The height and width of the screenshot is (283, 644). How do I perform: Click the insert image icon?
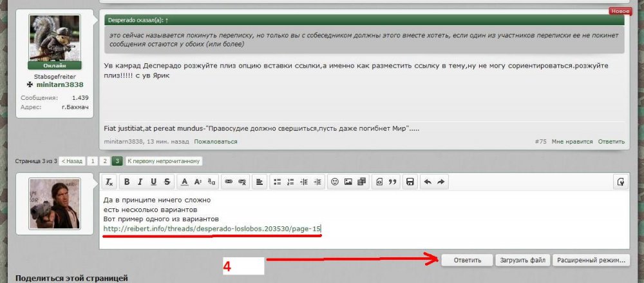348,182
